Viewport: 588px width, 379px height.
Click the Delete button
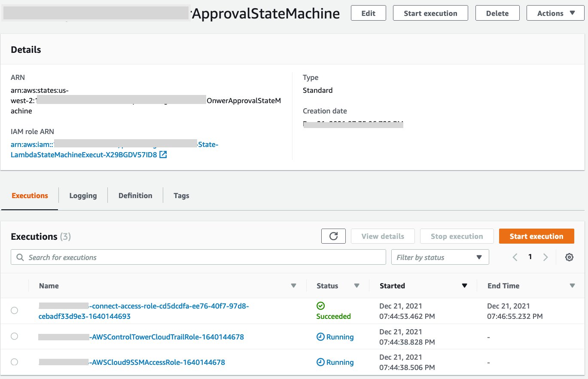pyautogui.click(x=497, y=13)
